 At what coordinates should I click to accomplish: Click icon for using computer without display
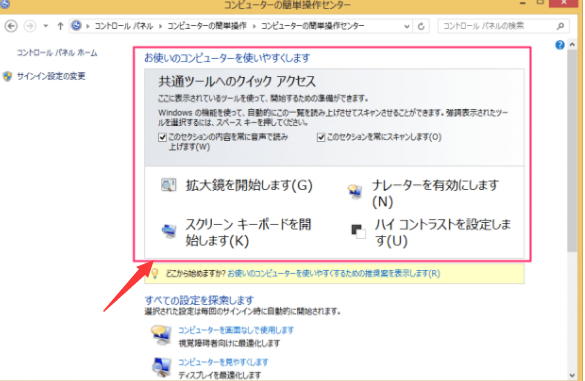click(161, 335)
